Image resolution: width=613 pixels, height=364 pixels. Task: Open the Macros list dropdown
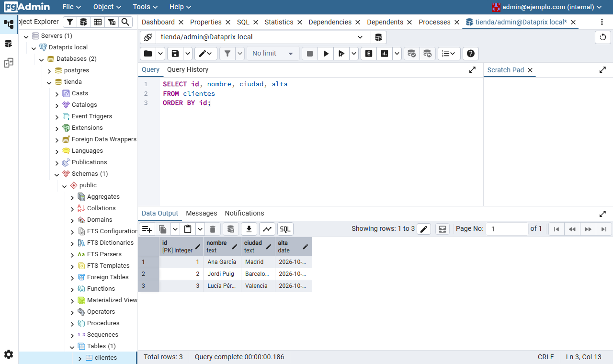tap(449, 54)
